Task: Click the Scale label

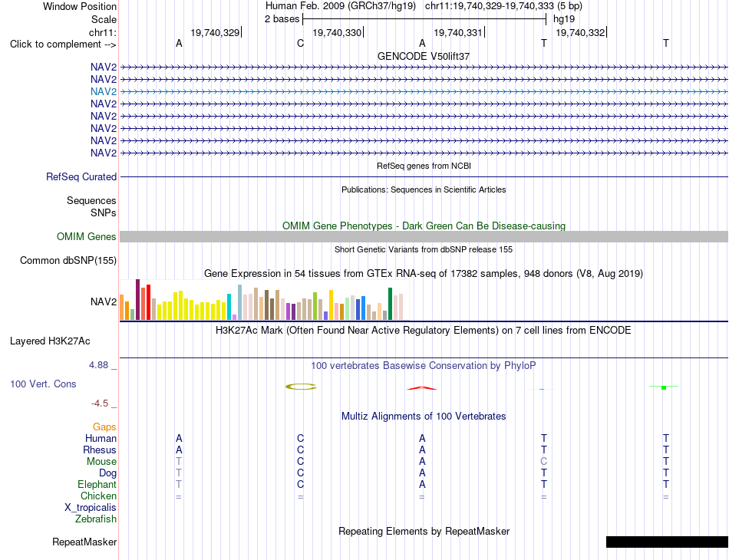Action: pos(104,19)
